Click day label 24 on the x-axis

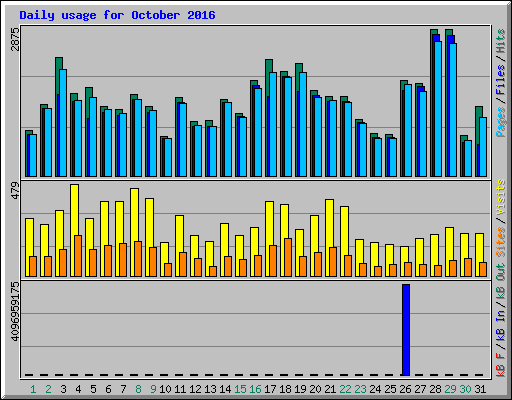tap(375, 389)
